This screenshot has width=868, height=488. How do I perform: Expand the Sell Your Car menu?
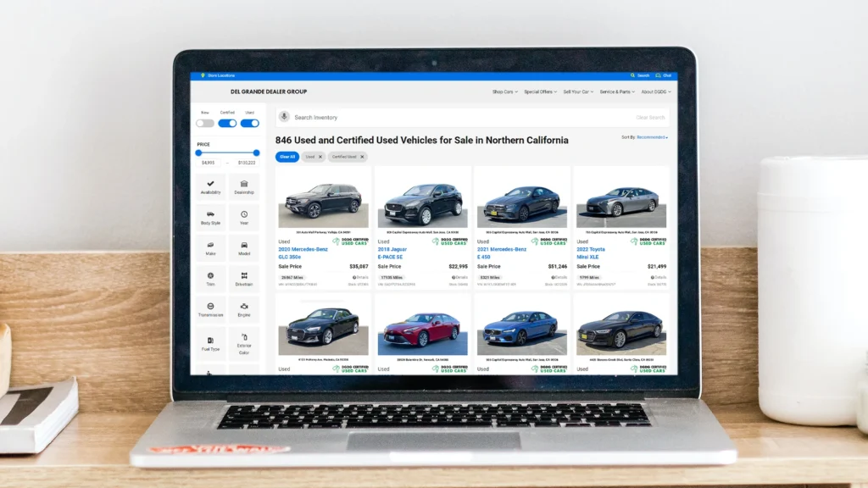point(578,91)
